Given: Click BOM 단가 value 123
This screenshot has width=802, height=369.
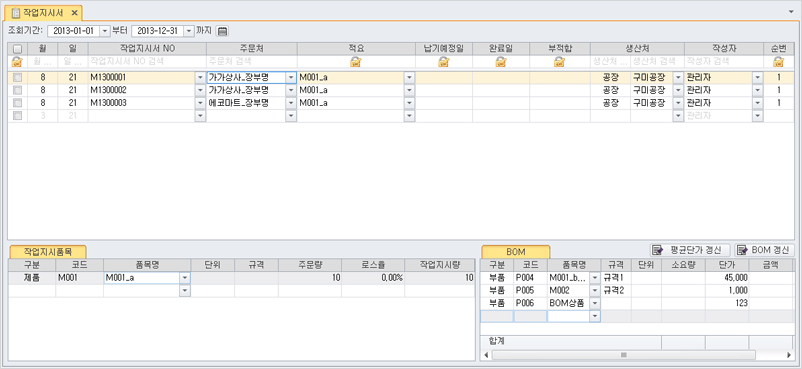Looking at the screenshot, I should (x=726, y=302).
